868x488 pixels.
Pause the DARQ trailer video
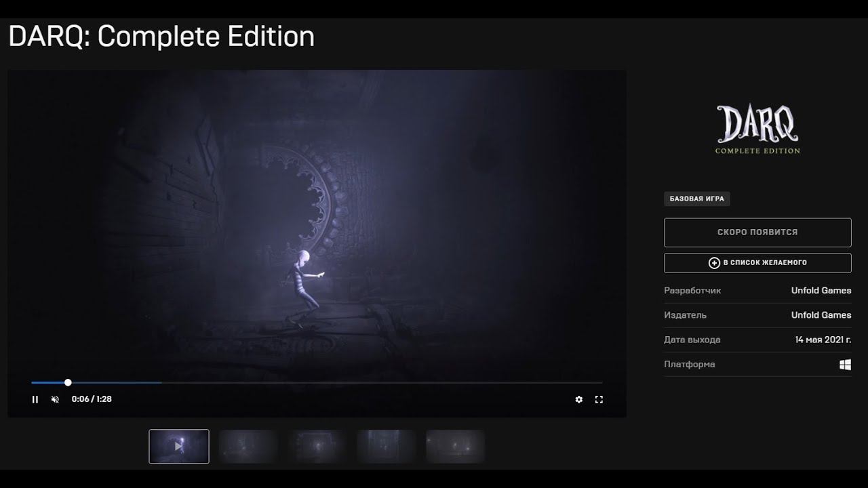point(35,399)
